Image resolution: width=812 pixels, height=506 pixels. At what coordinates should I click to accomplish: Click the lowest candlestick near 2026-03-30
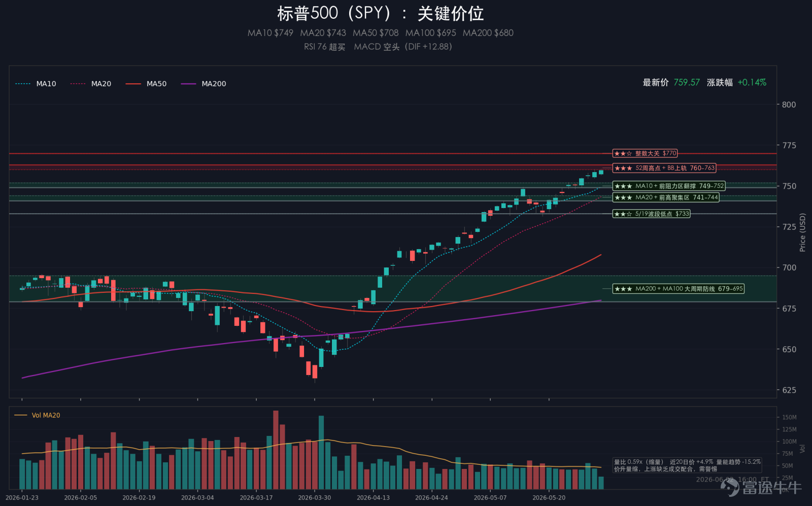(x=315, y=372)
